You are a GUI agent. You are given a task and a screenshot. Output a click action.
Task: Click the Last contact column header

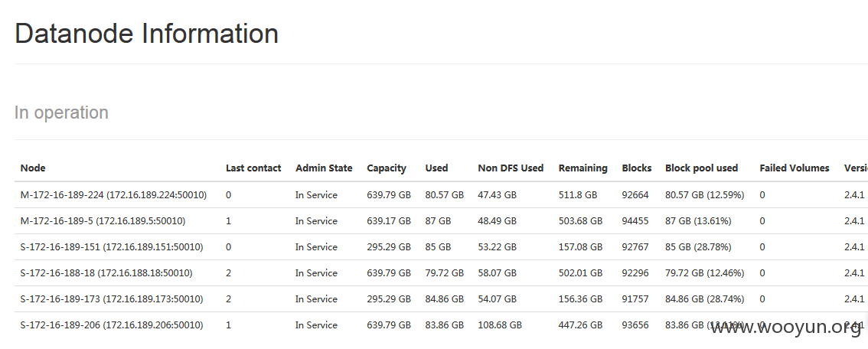tap(253, 168)
